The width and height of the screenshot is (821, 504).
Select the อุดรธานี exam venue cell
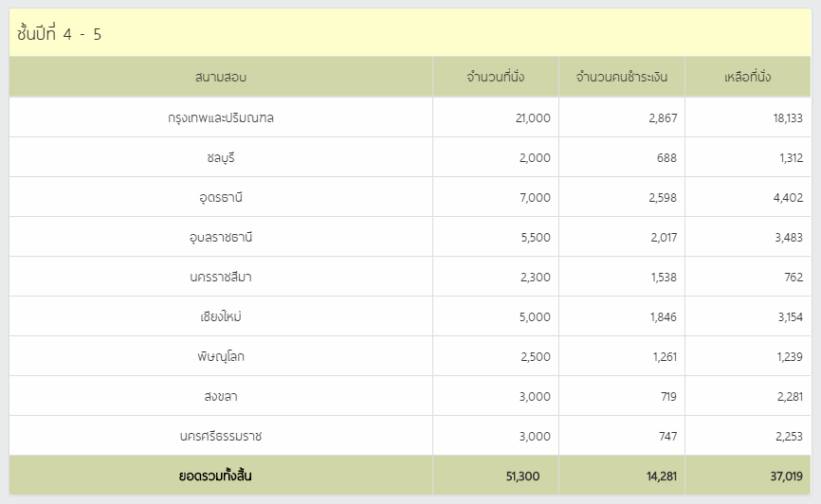tap(221, 197)
